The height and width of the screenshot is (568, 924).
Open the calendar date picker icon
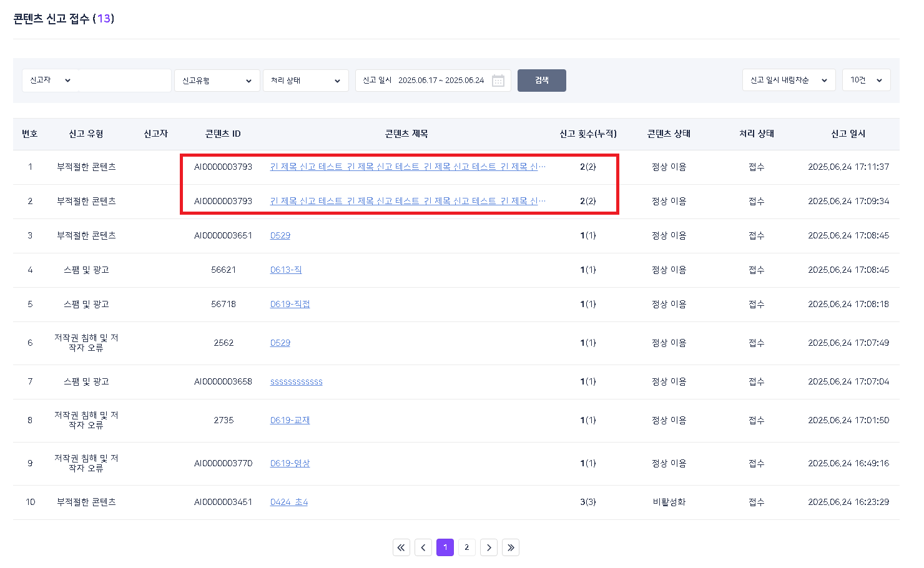tap(498, 81)
